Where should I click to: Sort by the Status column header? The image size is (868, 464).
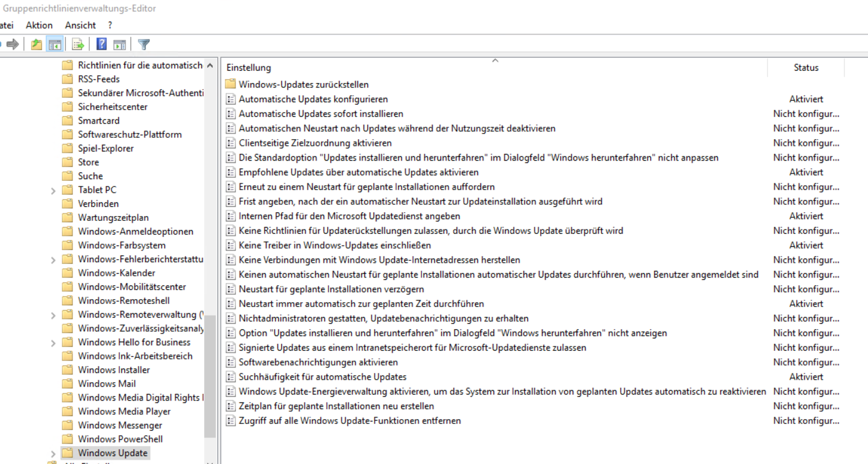[806, 68]
